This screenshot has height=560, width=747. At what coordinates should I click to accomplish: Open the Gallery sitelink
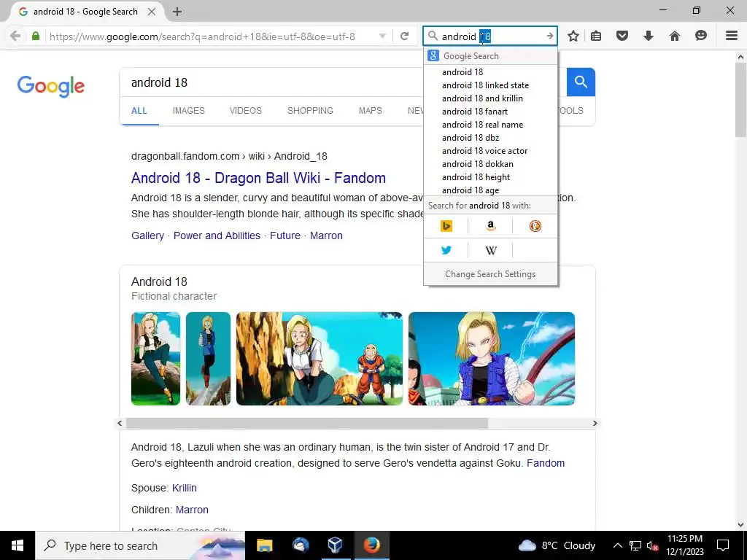point(147,236)
